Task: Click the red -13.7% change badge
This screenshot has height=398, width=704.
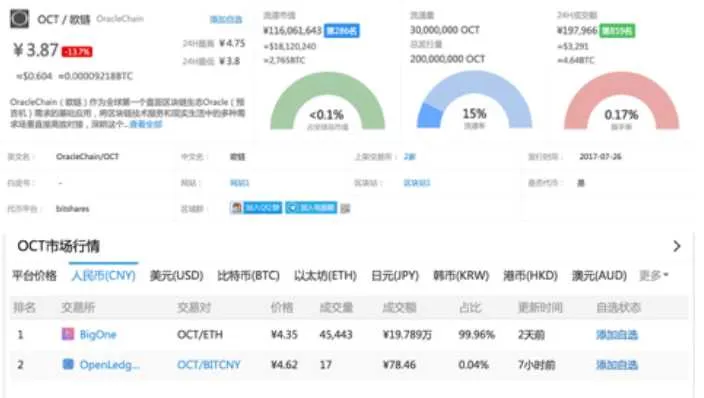Action: point(77,52)
